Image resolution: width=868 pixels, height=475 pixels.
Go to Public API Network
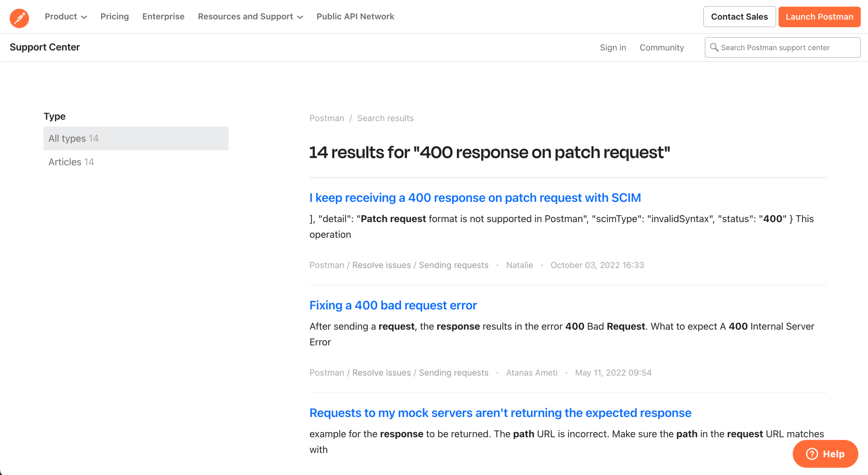tap(355, 17)
